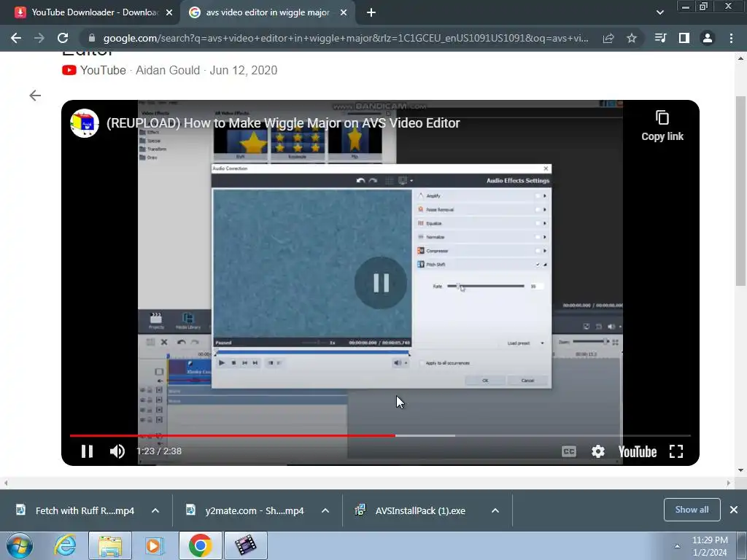
Task: Close the avs video editor search tab
Action: point(344,13)
